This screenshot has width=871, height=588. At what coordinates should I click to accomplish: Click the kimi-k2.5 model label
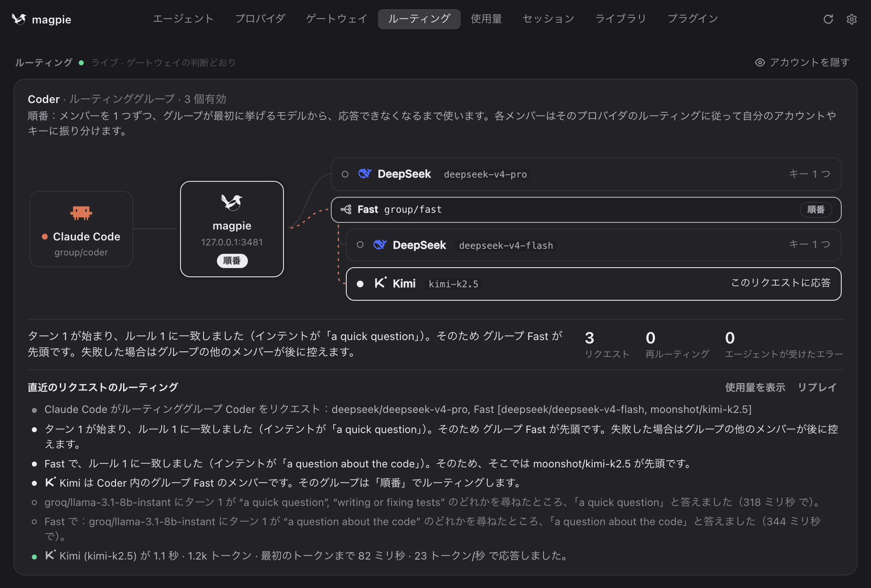click(x=454, y=284)
